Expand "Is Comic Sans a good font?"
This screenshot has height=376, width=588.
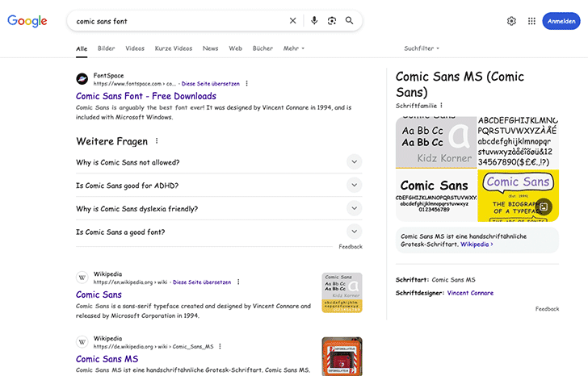219,232
